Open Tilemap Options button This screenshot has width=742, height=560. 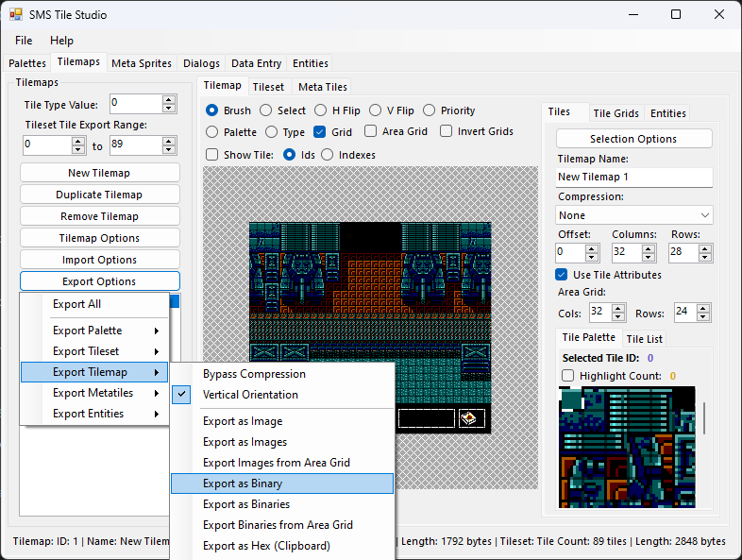(x=99, y=238)
